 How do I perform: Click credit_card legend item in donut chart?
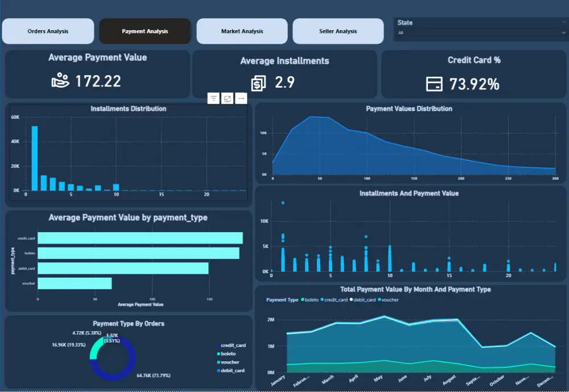click(x=231, y=345)
